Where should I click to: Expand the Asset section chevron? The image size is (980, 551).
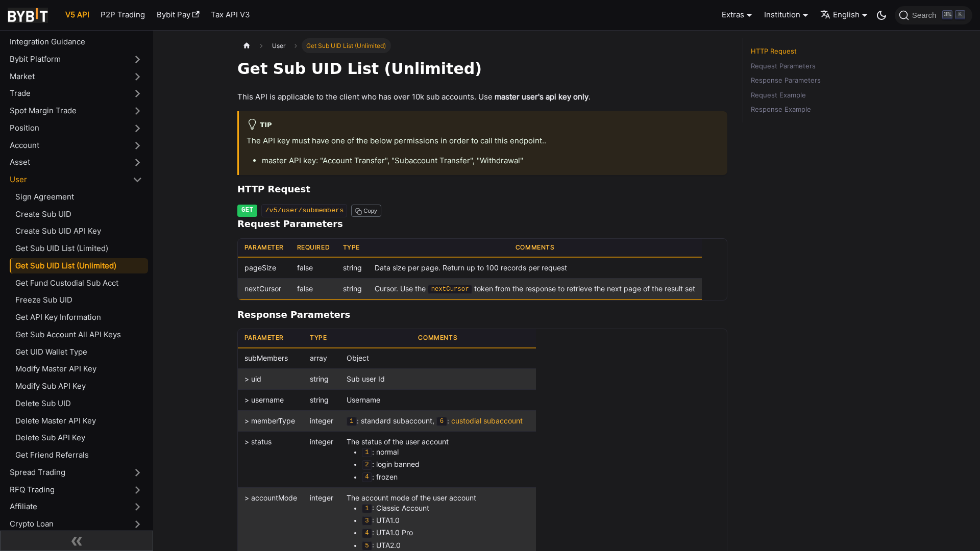(137, 162)
